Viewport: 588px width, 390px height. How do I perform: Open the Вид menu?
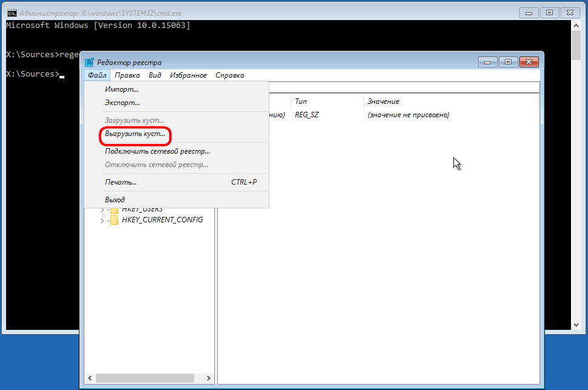tap(155, 75)
